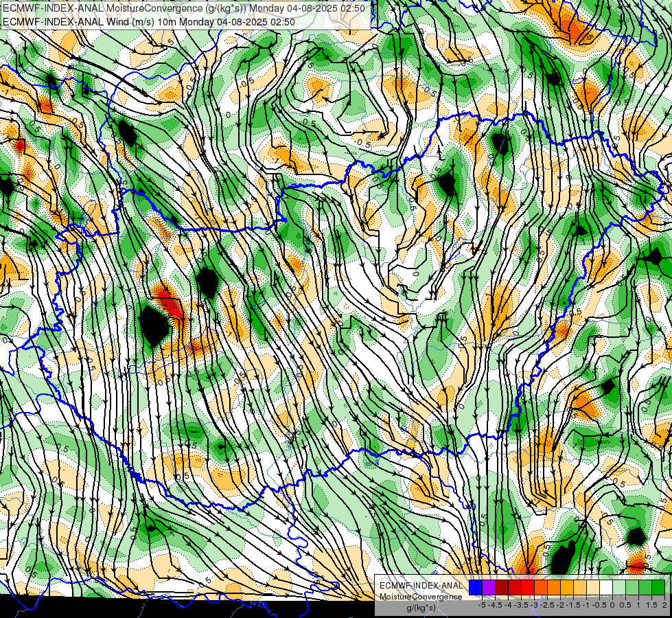Click the darkest green legend swatch
Screen dimensions: 672x618
pos(658,587)
